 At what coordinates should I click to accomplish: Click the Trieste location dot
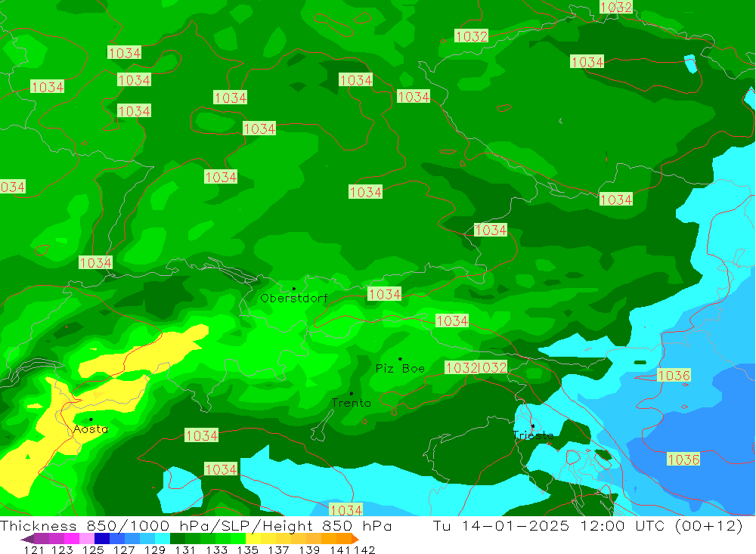(533, 426)
